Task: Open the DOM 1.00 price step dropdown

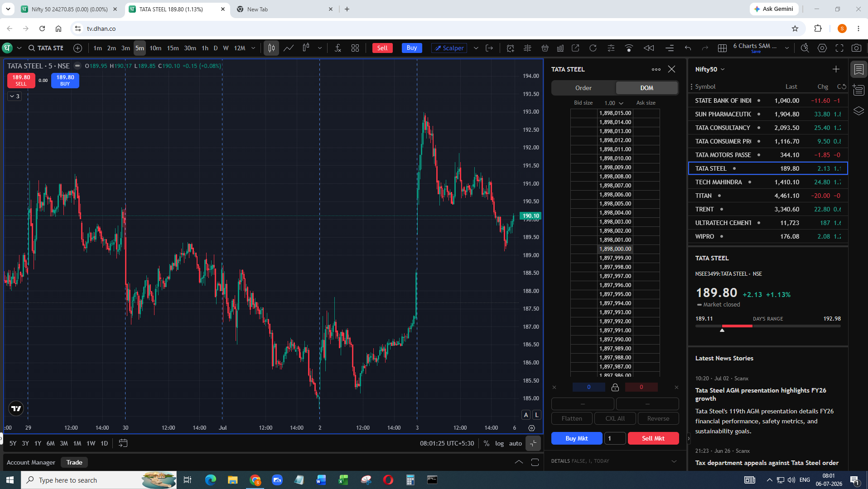Action: coord(614,103)
